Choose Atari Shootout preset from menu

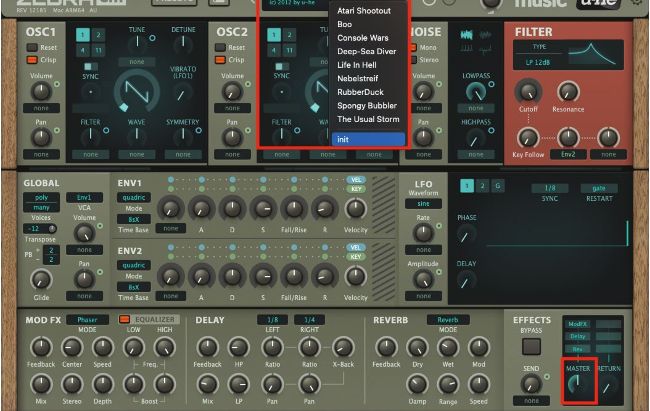coord(364,11)
